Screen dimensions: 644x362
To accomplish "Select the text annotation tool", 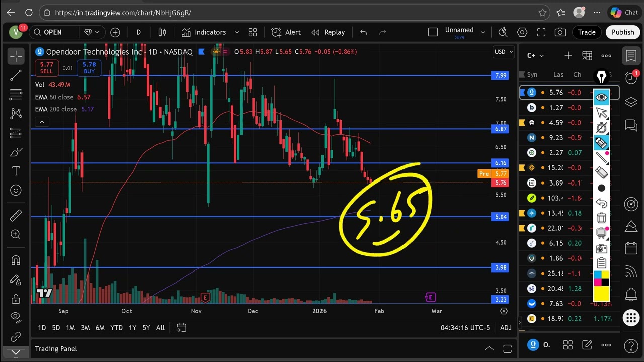I will [x=16, y=171].
